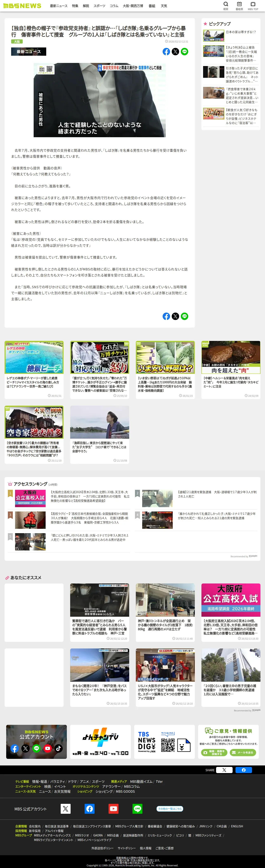Viewport: 265px width, 868px height.
Task: Open 肉を超えた肉 article thumbnail
Action: point(231,357)
